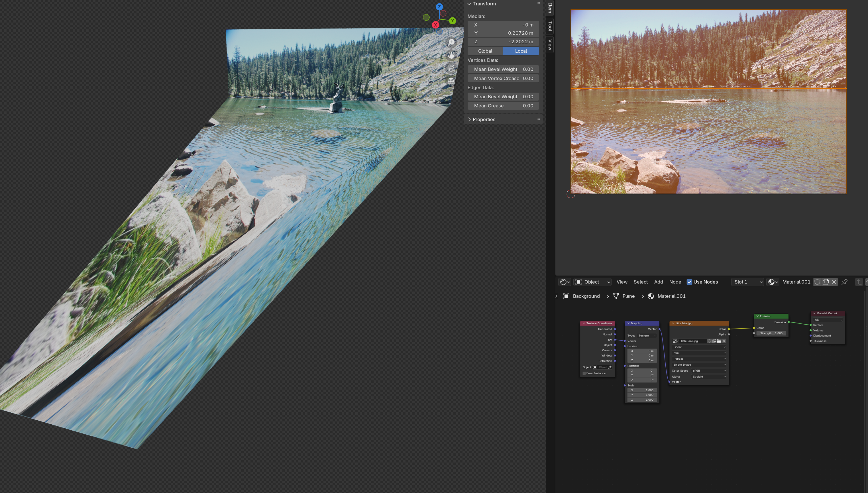The image size is (868, 493).
Task: Click the eyedropper in Texture Coordinate node
Action: [x=610, y=367]
